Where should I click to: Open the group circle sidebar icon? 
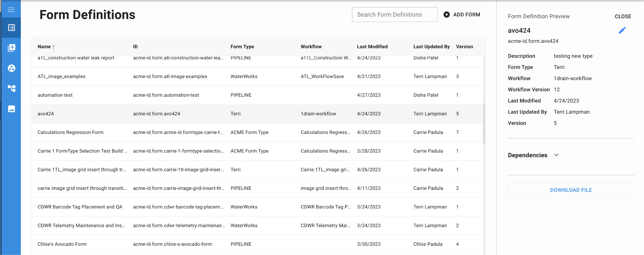coord(11,68)
